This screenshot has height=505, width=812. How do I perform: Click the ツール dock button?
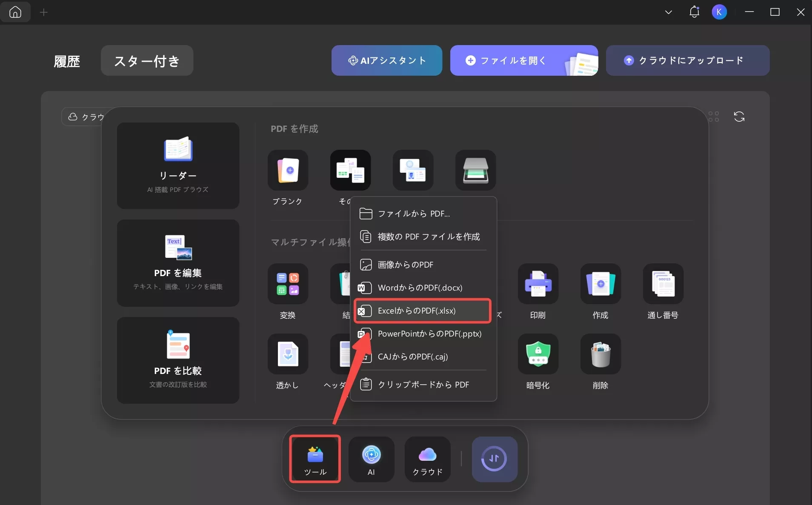pos(315,459)
